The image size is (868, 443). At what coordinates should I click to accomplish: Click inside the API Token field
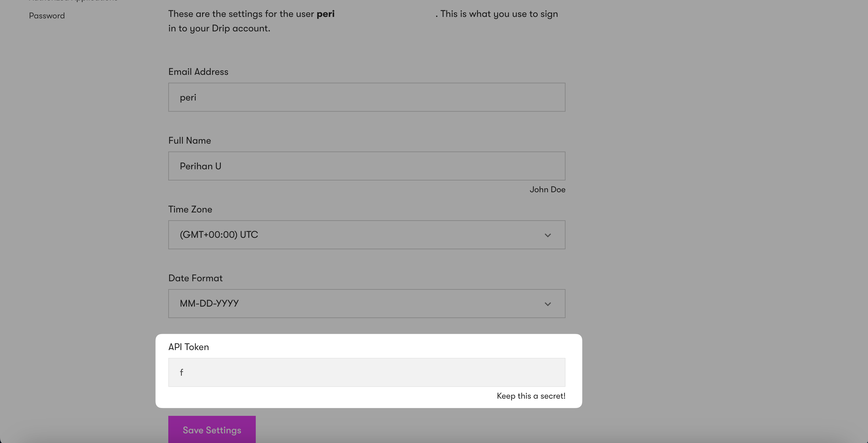[x=367, y=372]
